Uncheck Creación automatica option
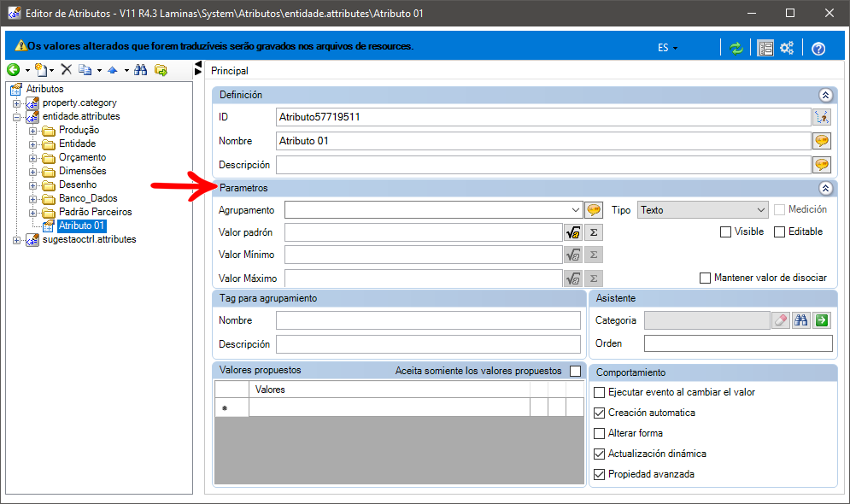Image resolution: width=850 pixels, height=504 pixels. coord(600,413)
